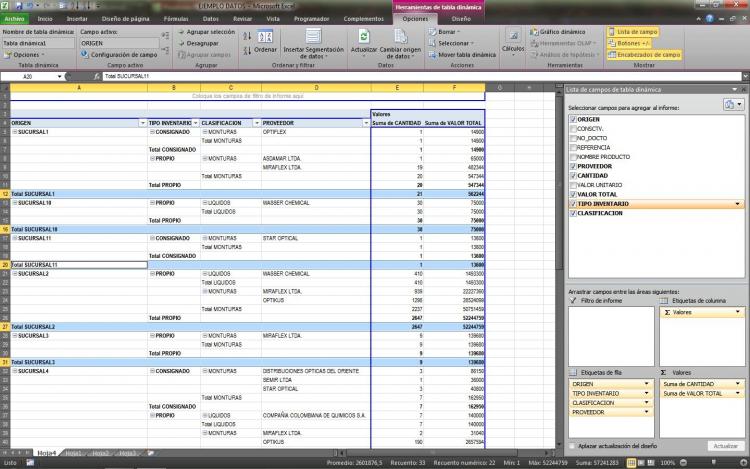Switch to Page Break Preview in status bar
The image size is (750, 469).
[651, 463]
